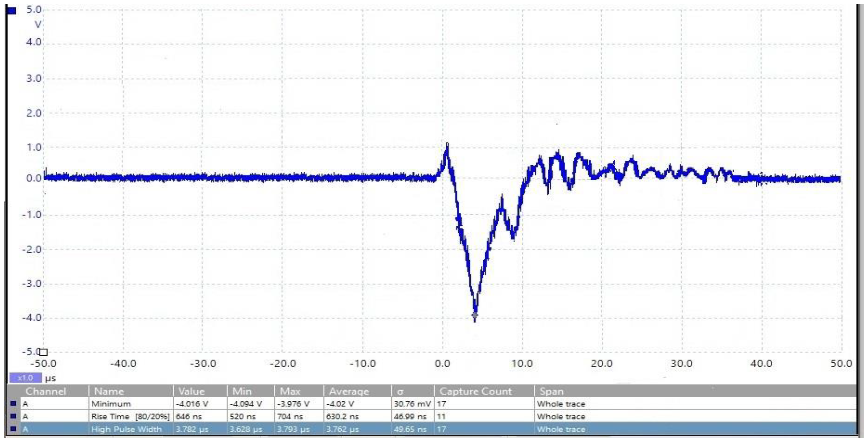Click the σ standard deviation column header
This screenshot has height=443, width=868.
[x=400, y=391]
